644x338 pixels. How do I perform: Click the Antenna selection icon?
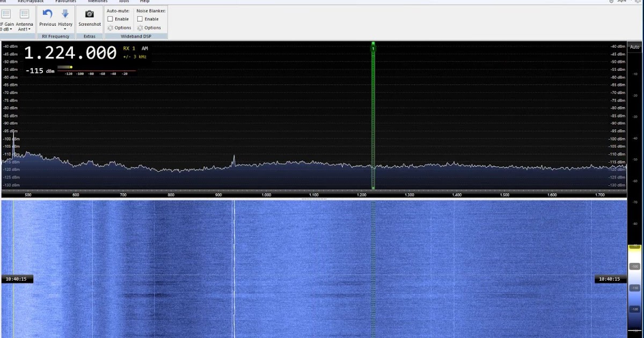(25, 13)
